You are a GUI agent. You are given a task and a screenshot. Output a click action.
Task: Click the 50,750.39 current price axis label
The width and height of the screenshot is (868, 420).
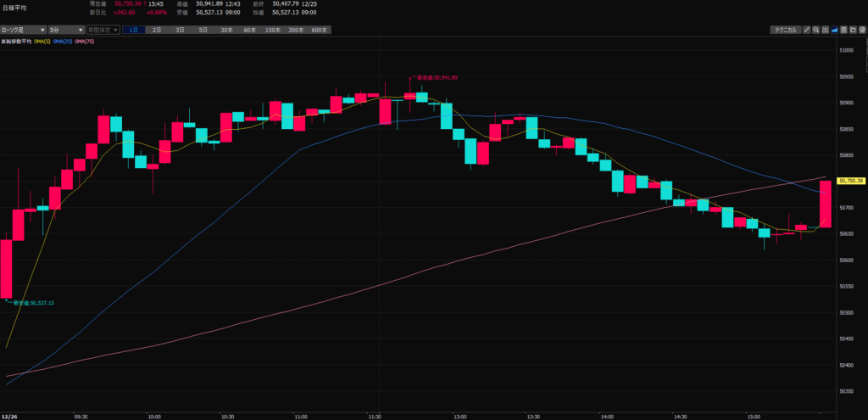point(849,181)
